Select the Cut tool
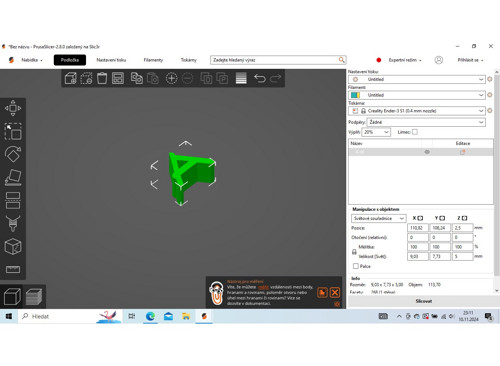The width and height of the screenshot is (500, 366). pyautogui.click(x=13, y=200)
